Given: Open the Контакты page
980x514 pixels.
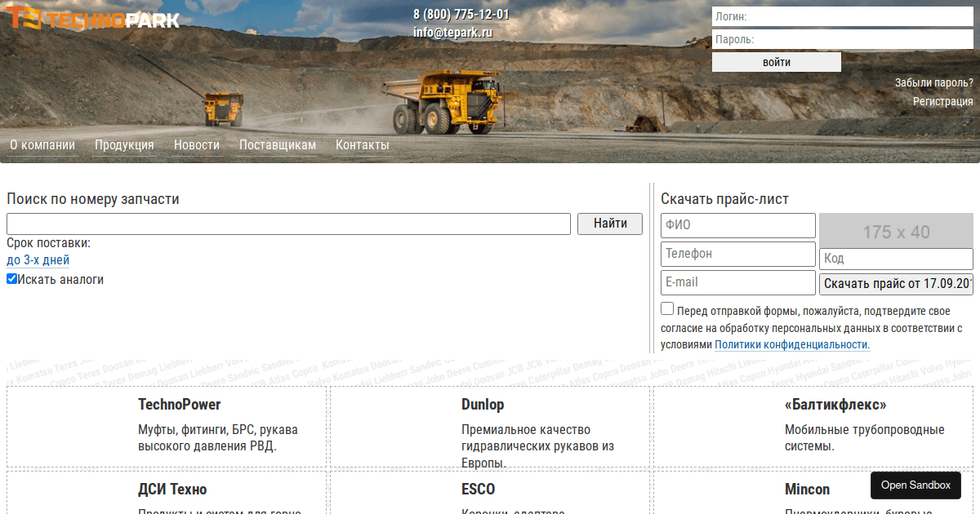Looking at the screenshot, I should (363, 145).
